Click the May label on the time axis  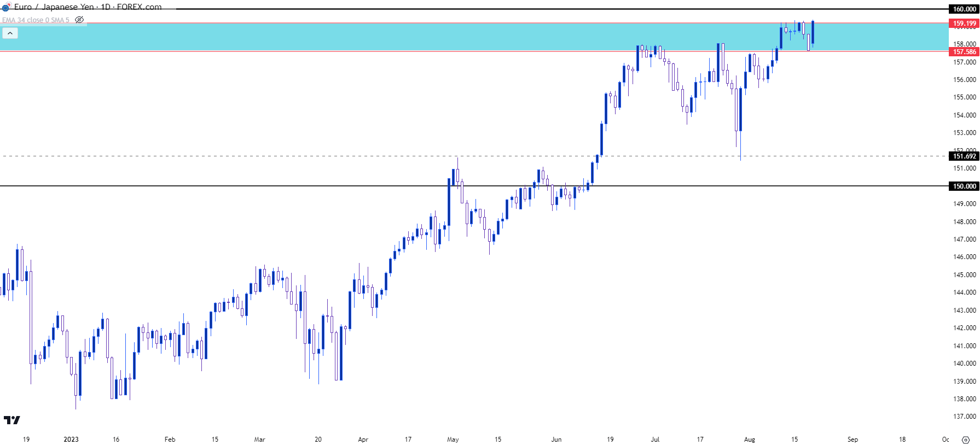pos(453,440)
